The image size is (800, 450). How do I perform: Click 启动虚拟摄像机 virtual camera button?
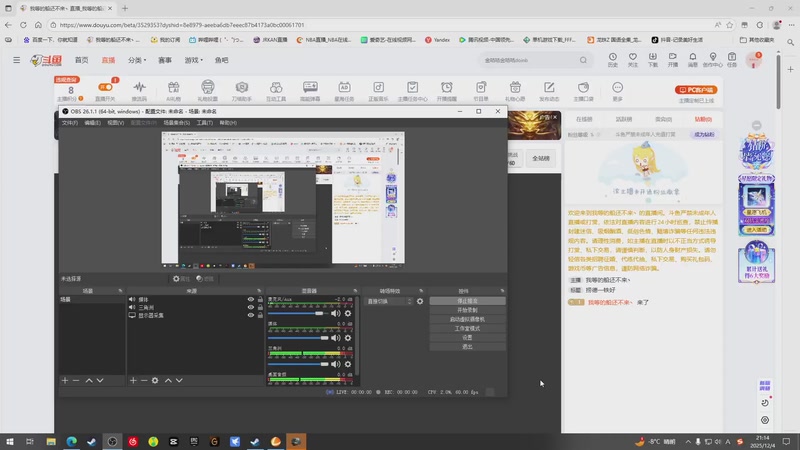pyautogui.click(x=467, y=319)
